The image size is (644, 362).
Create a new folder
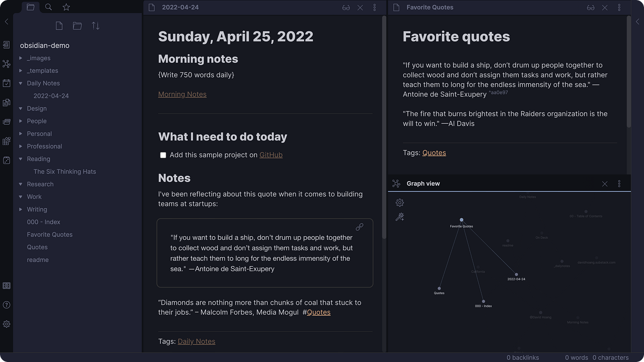(x=77, y=26)
